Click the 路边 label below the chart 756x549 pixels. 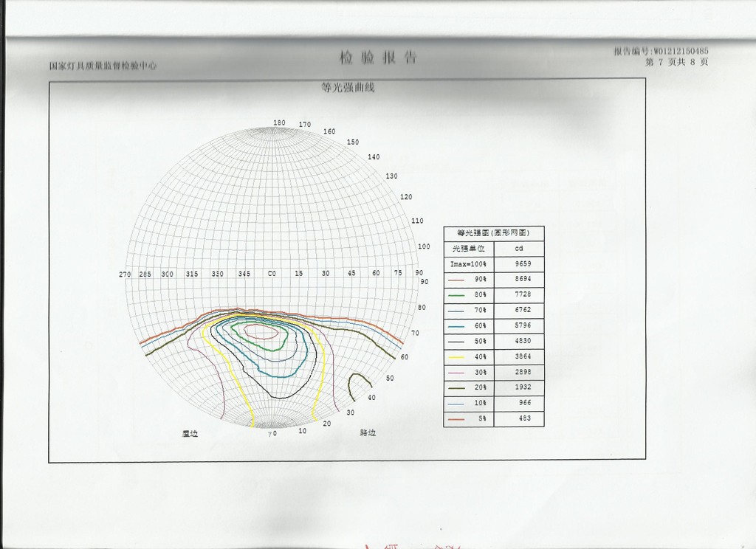point(368,433)
